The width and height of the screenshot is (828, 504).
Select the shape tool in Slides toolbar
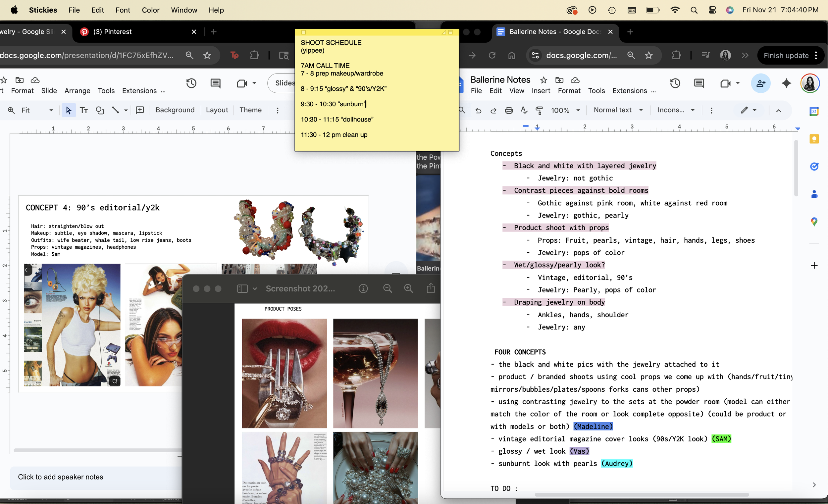[x=99, y=110]
